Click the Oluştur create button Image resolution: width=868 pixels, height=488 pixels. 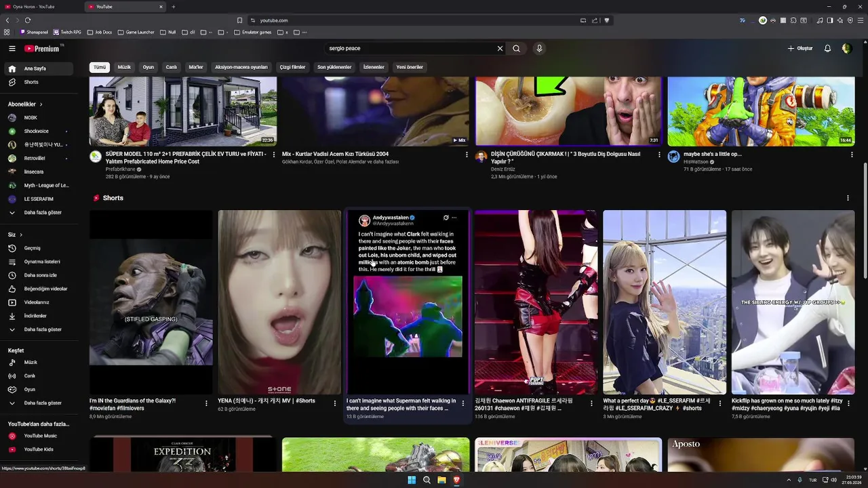click(800, 48)
